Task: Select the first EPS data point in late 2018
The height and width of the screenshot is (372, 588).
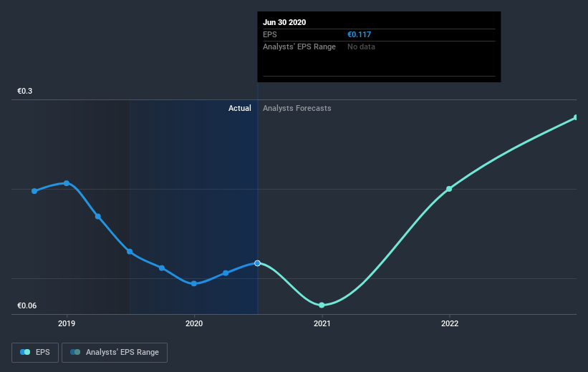Action: point(34,191)
